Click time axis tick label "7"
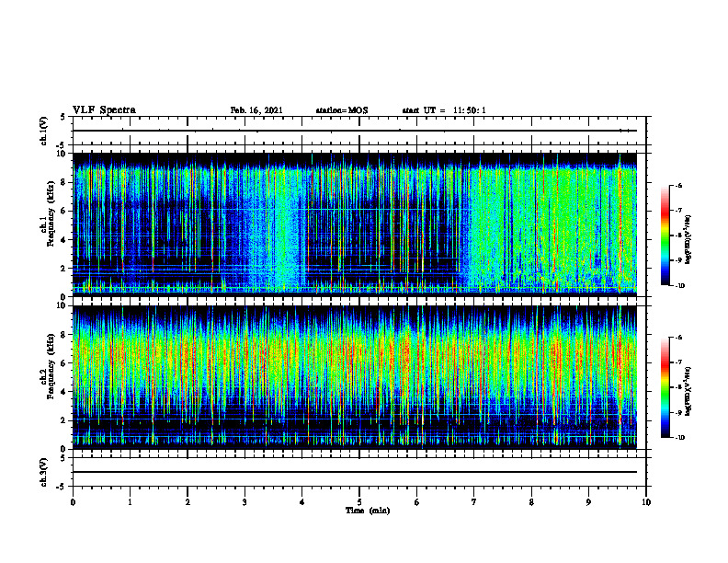The height and width of the screenshot is (563, 728). tap(474, 502)
